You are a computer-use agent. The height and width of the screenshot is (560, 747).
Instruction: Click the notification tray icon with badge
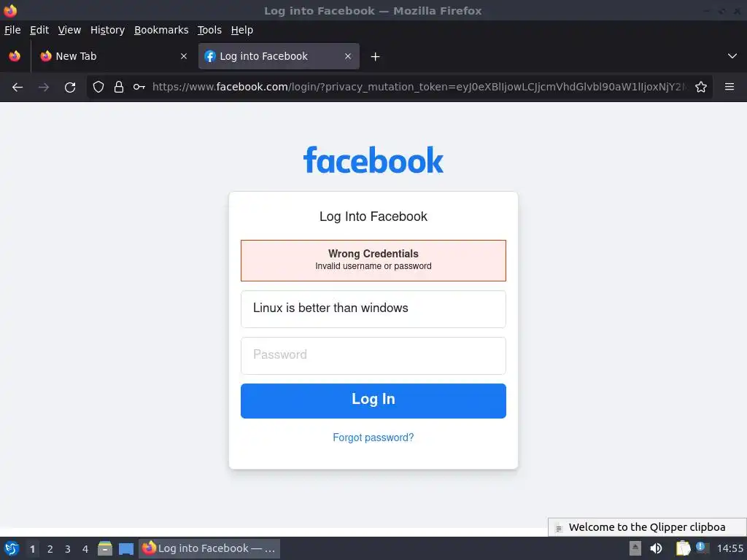pyautogui.click(x=702, y=548)
